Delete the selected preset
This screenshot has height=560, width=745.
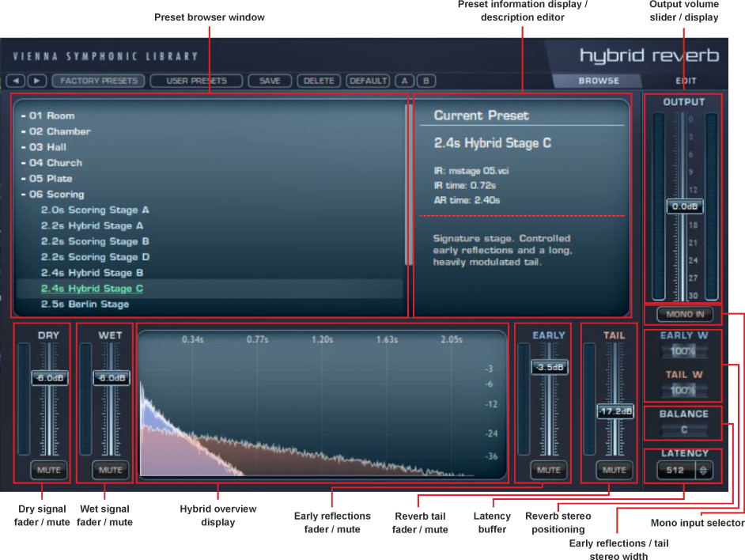[319, 81]
